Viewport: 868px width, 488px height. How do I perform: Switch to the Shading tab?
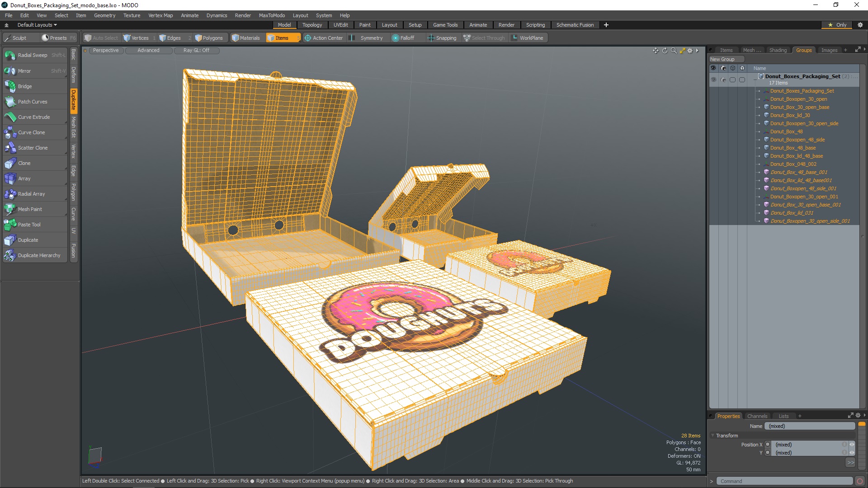coord(778,50)
